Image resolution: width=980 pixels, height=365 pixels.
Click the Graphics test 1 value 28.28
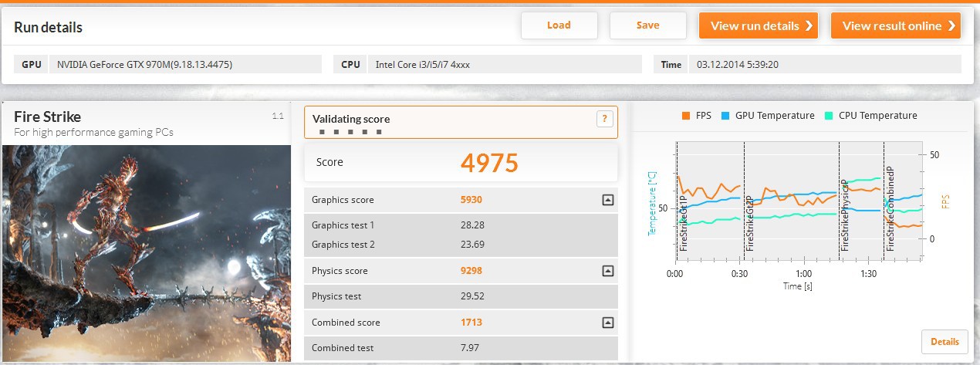point(472,225)
